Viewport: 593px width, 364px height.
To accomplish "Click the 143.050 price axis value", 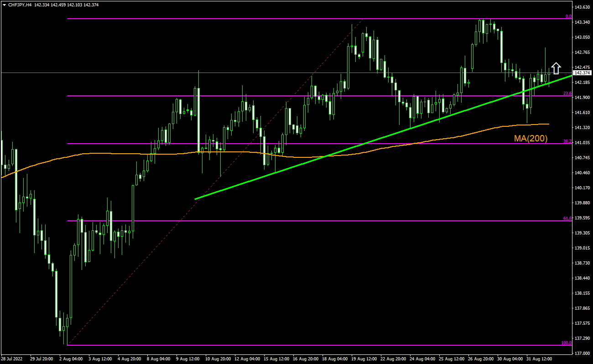I will [583, 37].
